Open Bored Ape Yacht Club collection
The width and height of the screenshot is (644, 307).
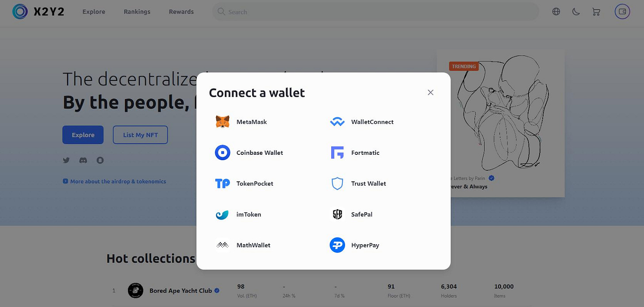pos(180,291)
